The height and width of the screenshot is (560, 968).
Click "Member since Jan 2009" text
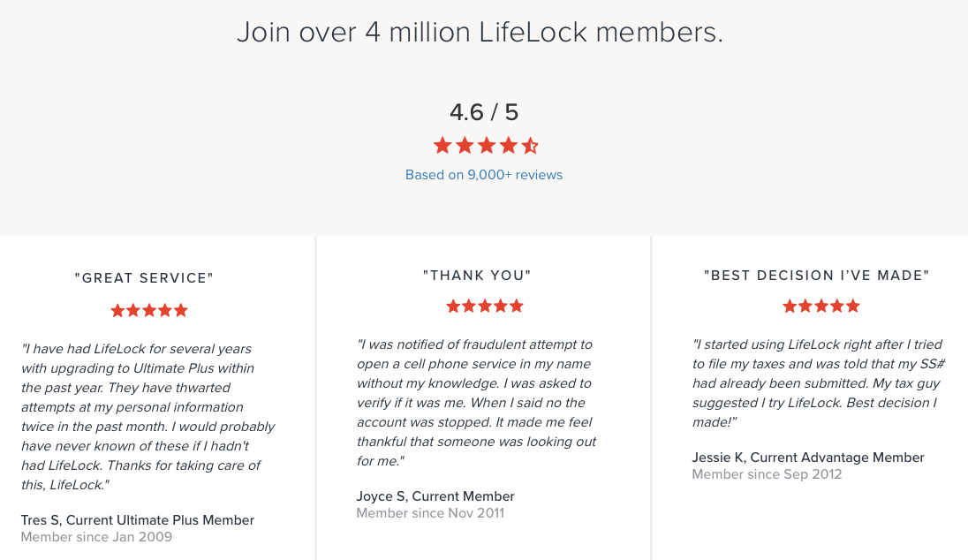point(96,537)
